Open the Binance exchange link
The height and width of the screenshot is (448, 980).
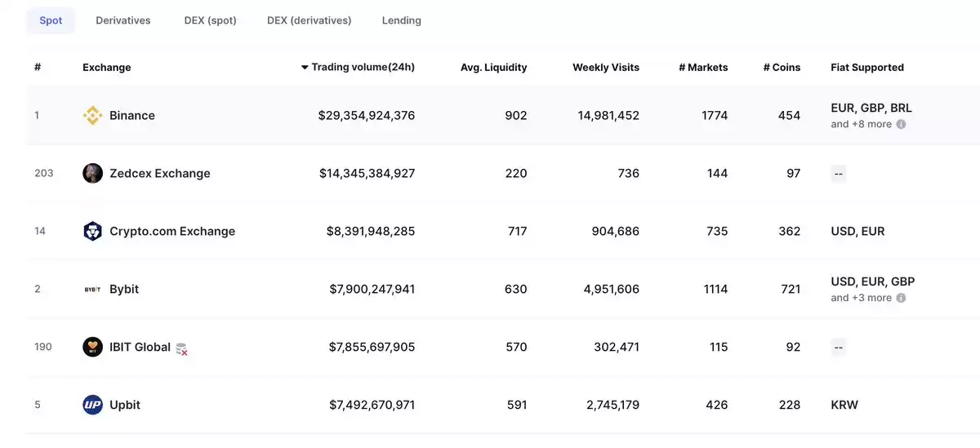[x=132, y=115]
